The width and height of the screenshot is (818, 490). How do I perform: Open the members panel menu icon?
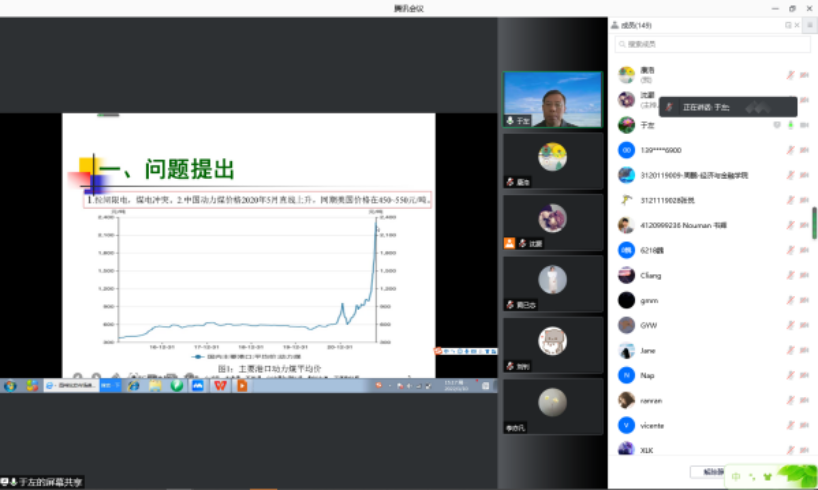808,25
